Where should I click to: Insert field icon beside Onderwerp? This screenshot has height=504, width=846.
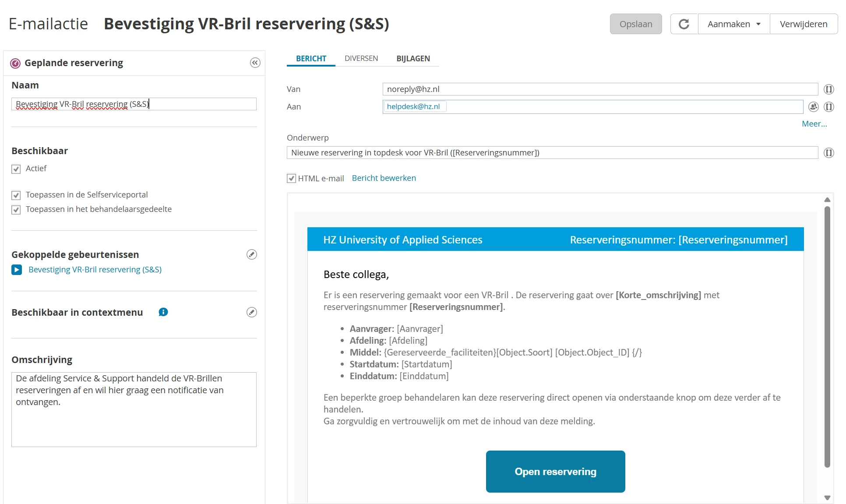point(828,153)
